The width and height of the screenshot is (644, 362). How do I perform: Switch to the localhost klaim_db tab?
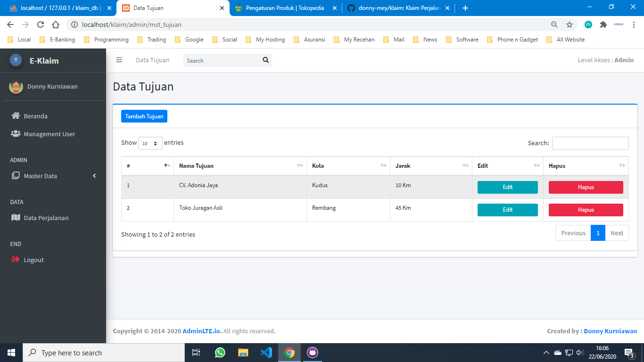coord(59,8)
